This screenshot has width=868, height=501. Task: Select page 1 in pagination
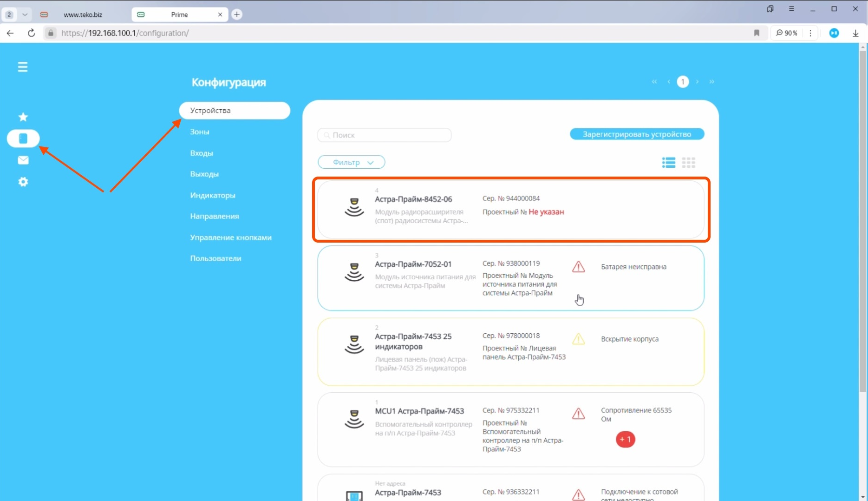click(x=683, y=82)
